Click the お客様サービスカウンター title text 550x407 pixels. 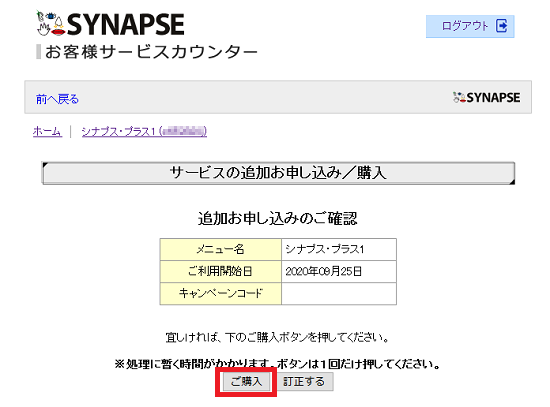click(x=152, y=52)
